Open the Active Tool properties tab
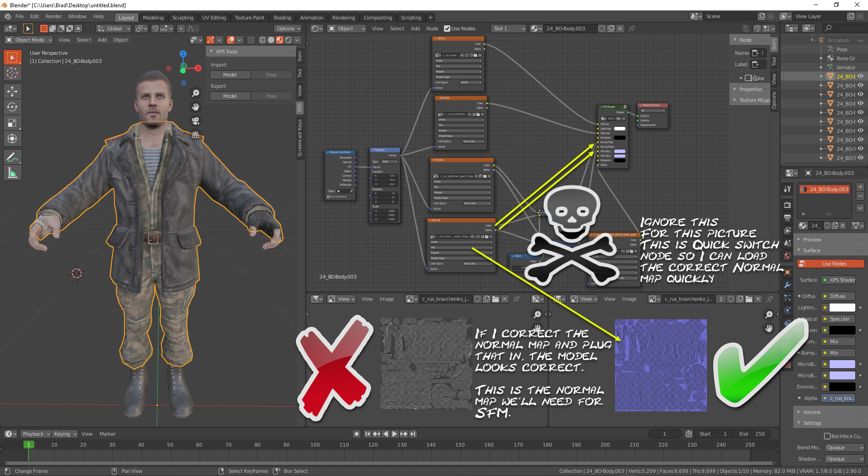Image resolution: width=868 pixels, height=476 pixels. 787,189
